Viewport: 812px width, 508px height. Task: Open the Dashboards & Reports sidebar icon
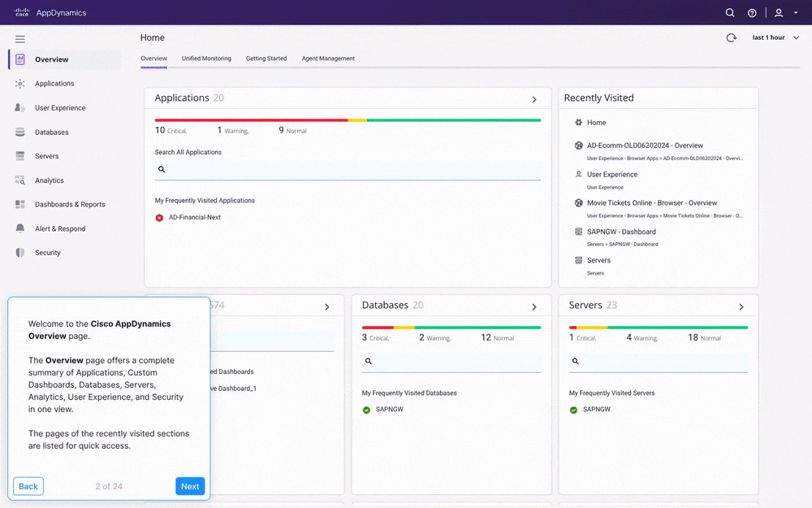[x=20, y=204]
